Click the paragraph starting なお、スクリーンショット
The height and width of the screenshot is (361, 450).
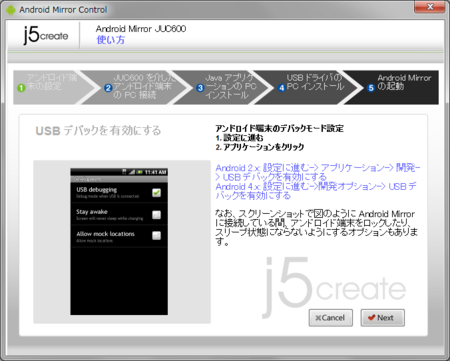click(x=316, y=228)
